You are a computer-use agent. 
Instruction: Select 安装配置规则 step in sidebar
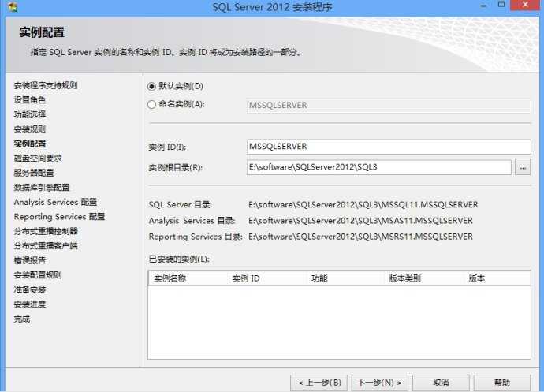click(x=38, y=275)
